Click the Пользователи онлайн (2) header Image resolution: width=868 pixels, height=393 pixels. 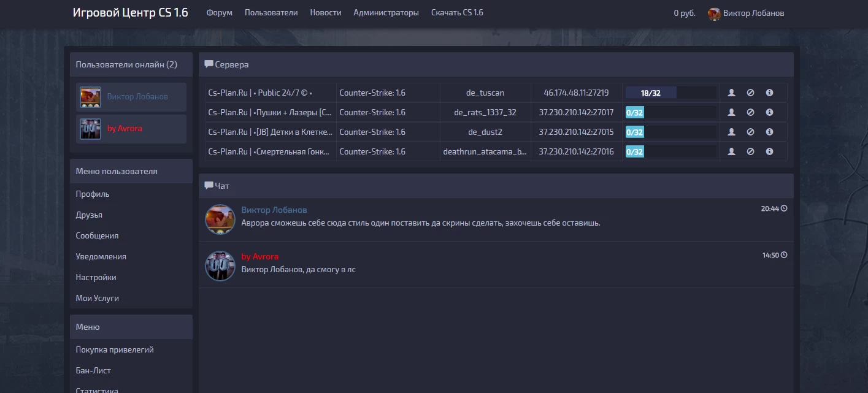pos(131,64)
